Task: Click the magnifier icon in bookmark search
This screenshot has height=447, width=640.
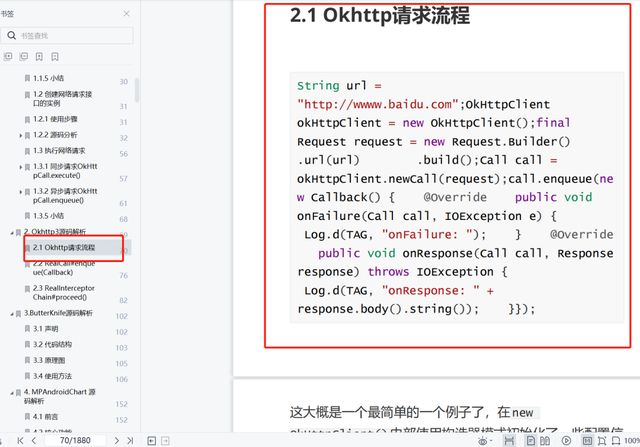Action: [x=11, y=36]
